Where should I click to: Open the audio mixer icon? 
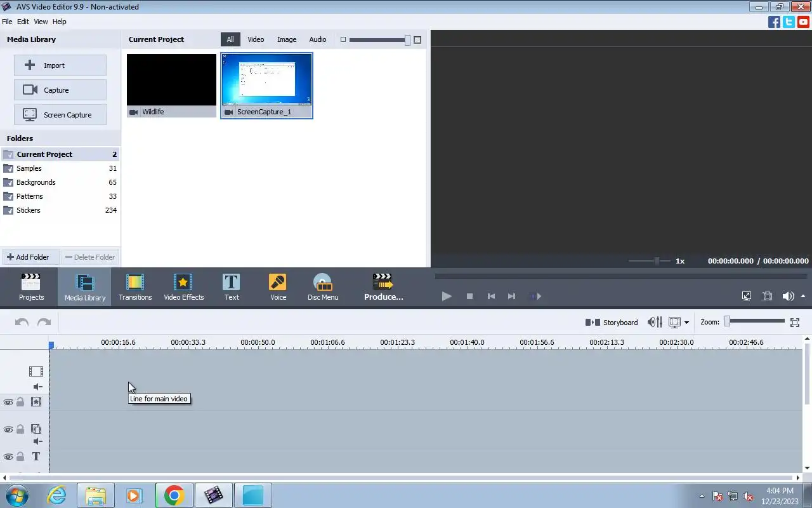655,323
